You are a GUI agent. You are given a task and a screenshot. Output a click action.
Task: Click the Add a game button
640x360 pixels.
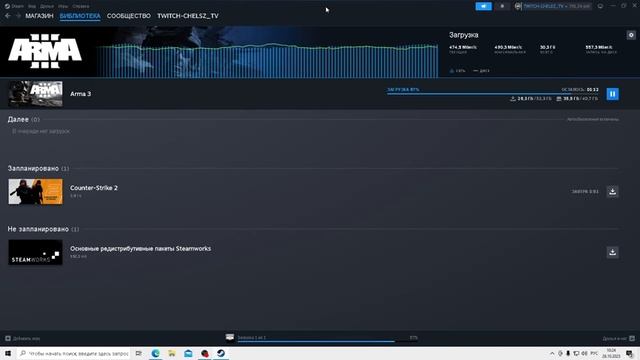point(22,338)
